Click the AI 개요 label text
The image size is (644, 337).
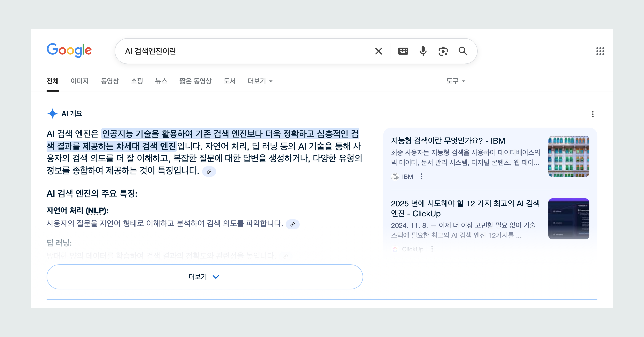click(72, 114)
